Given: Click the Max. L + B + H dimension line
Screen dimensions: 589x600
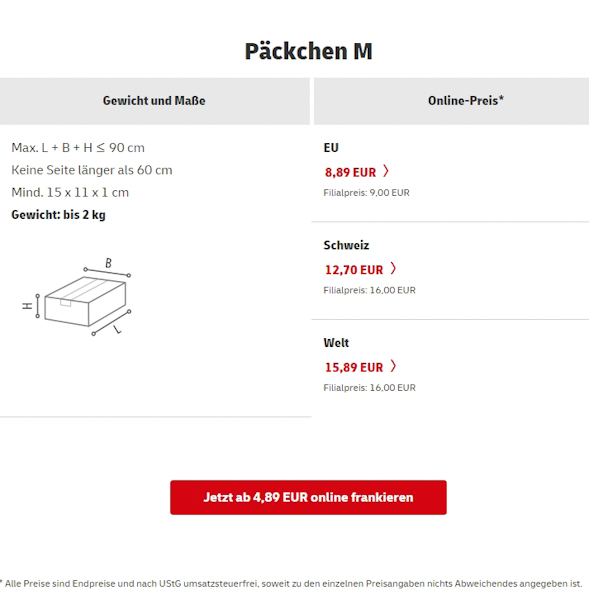Looking at the screenshot, I should (x=78, y=148).
